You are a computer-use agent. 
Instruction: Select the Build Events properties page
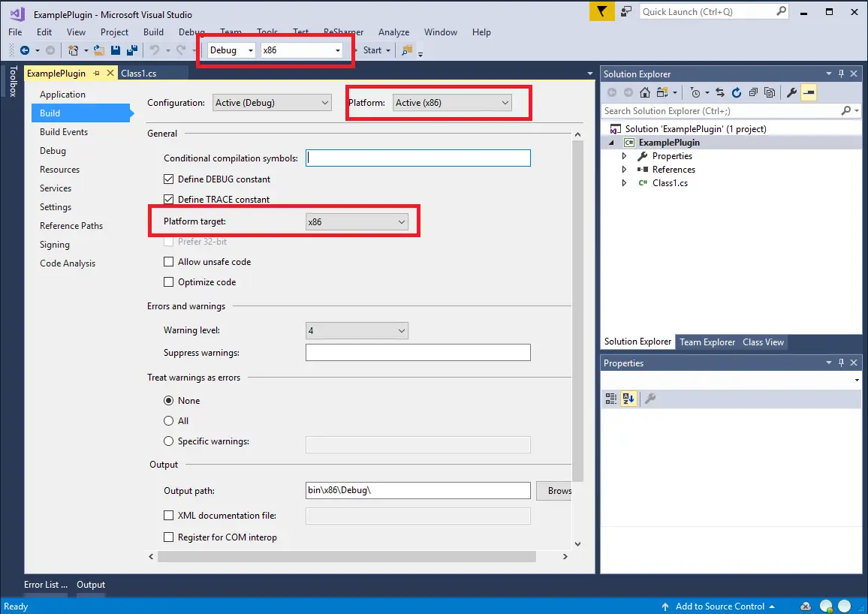[64, 131]
